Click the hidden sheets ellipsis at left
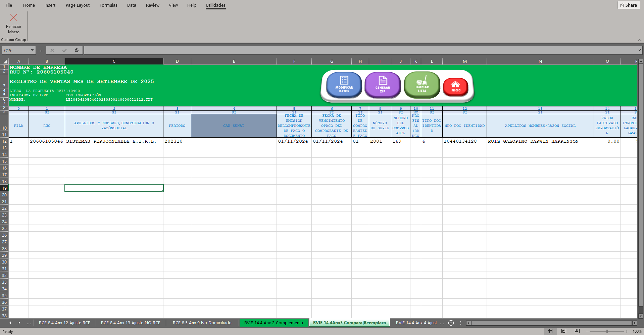644x335 pixels. click(29, 323)
